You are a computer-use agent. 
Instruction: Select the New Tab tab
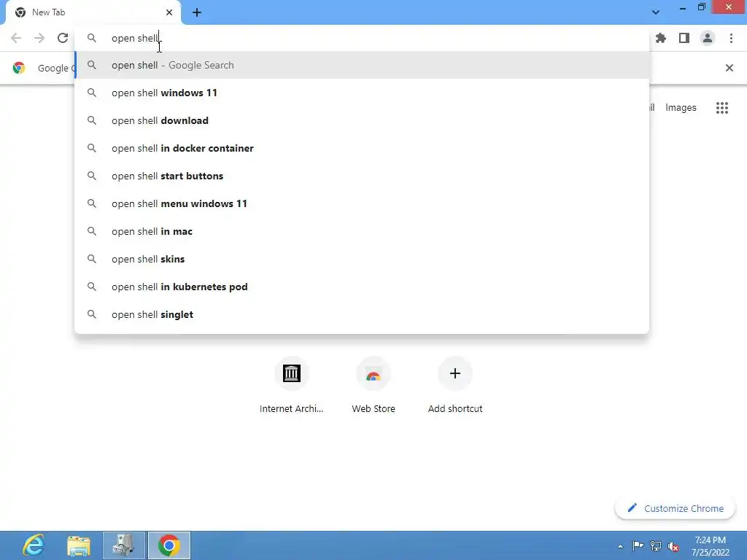pos(93,12)
